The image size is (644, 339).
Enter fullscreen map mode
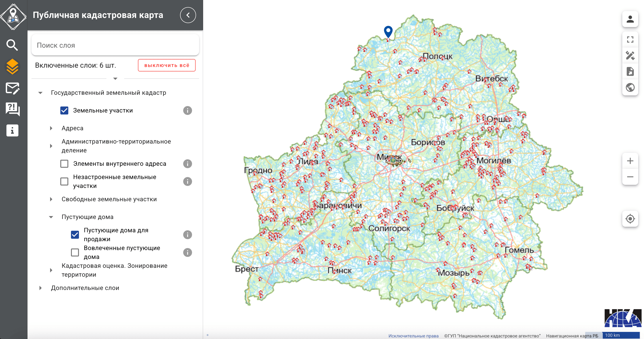click(x=630, y=39)
